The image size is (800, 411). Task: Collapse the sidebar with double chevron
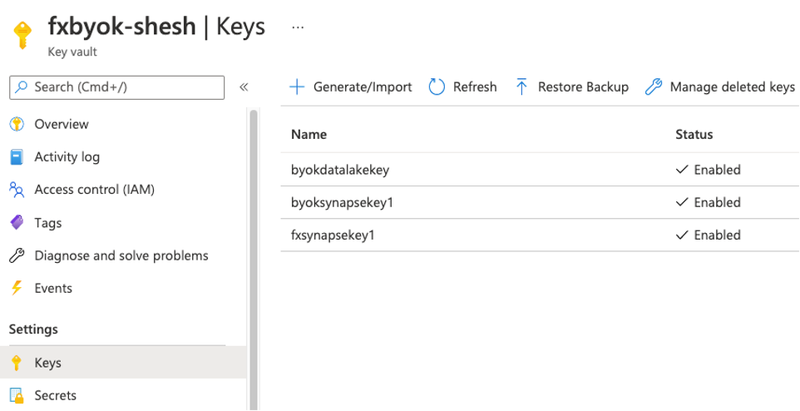coord(244,87)
